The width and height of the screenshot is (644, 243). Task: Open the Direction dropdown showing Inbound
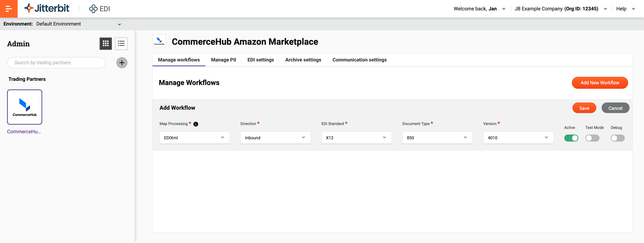pyautogui.click(x=276, y=138)
